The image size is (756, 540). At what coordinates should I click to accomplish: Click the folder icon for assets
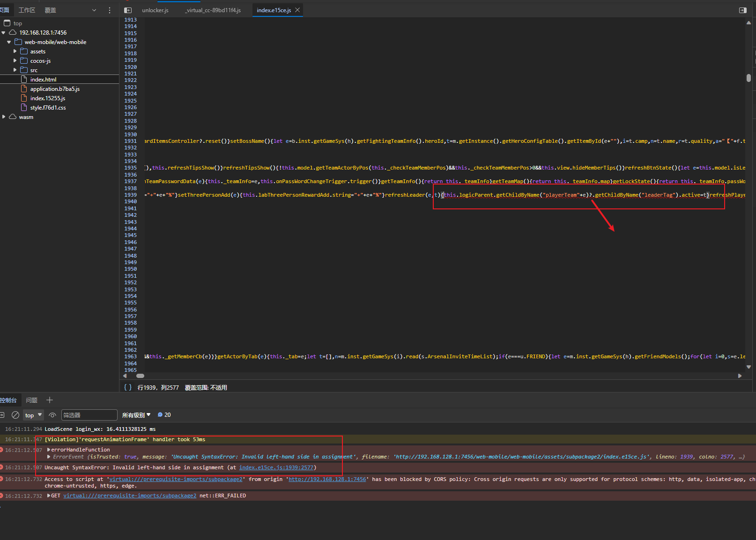[24, 51]
